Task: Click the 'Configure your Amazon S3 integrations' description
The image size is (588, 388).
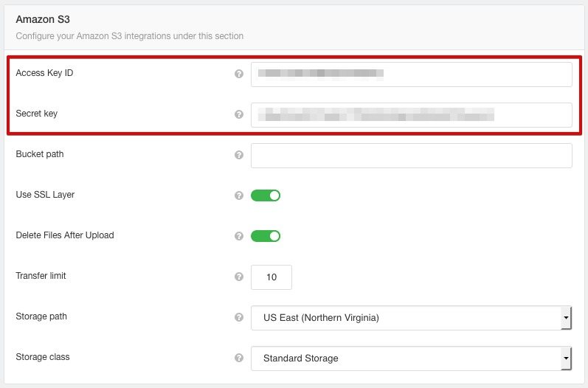Action: pyautogui.click(x=129, y=36)
